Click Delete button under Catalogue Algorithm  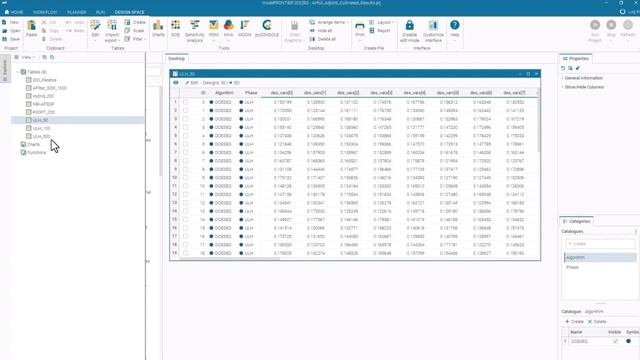(x=597, y=322)
